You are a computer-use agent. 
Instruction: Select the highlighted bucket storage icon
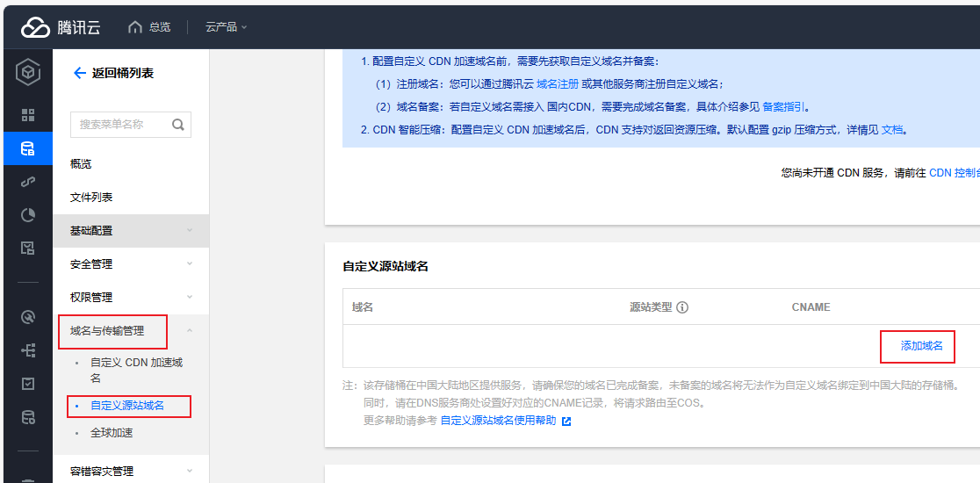click(x=27, y=148)
